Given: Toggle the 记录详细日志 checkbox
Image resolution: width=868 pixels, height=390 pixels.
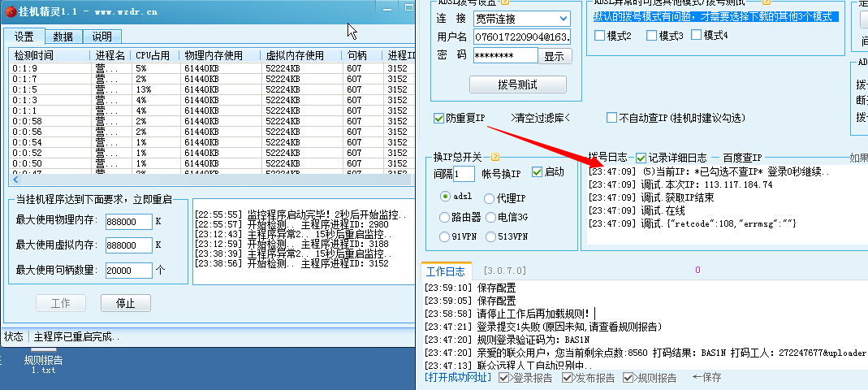Looking at the screenshot, I should click(x=641, y=158).
